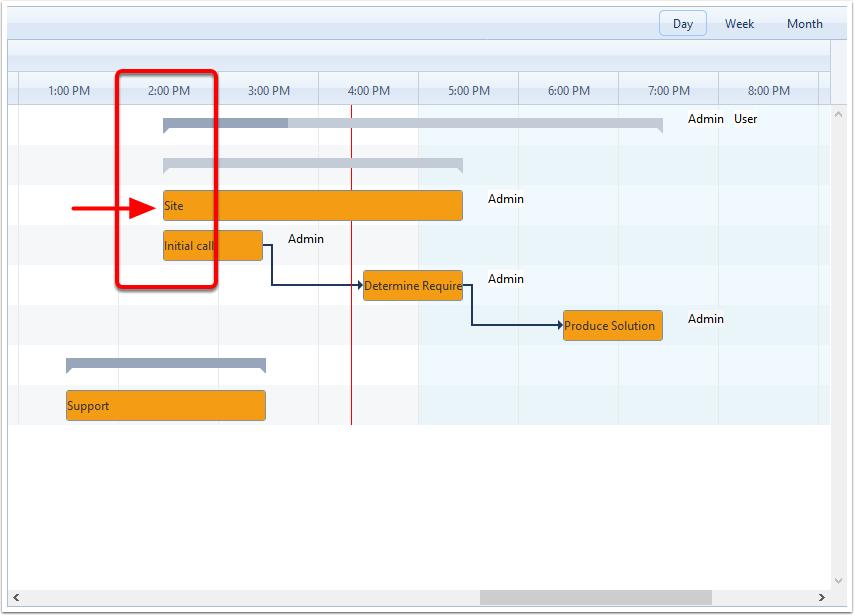Click the 5:00 PM time header
Image resolution: width=854 pixels, height=615 pixels.
468,90
